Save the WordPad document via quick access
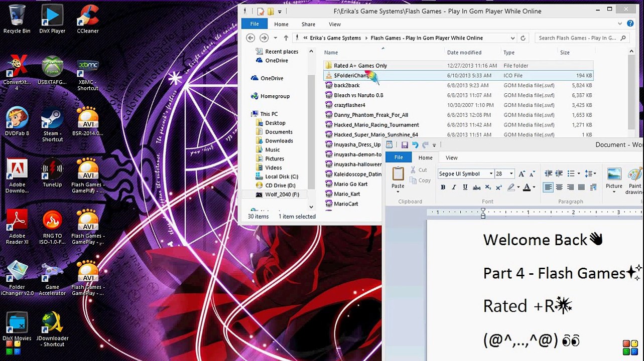 pos(405,145)
